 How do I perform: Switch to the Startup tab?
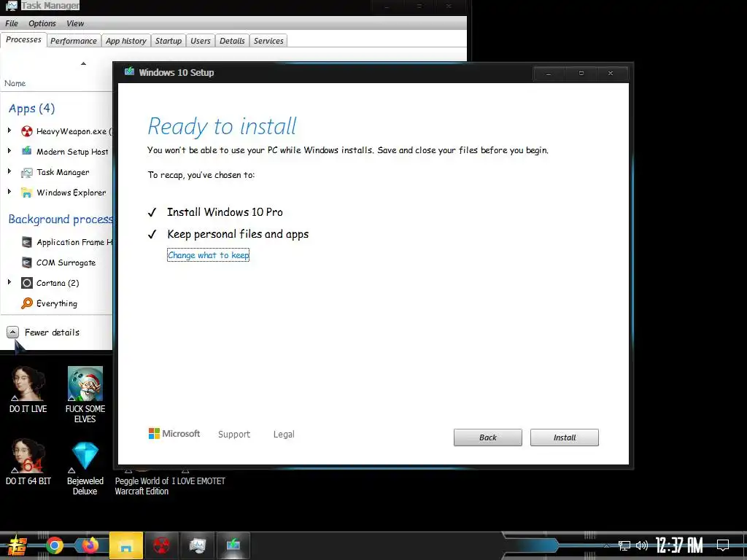coord(169,41)
